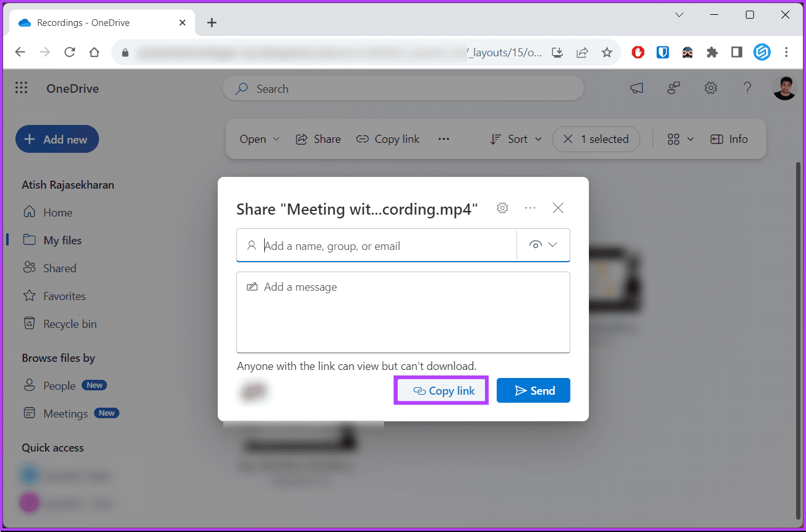
Task: Clear the 1 selected item chip
Action: click(x=568, y=139)
